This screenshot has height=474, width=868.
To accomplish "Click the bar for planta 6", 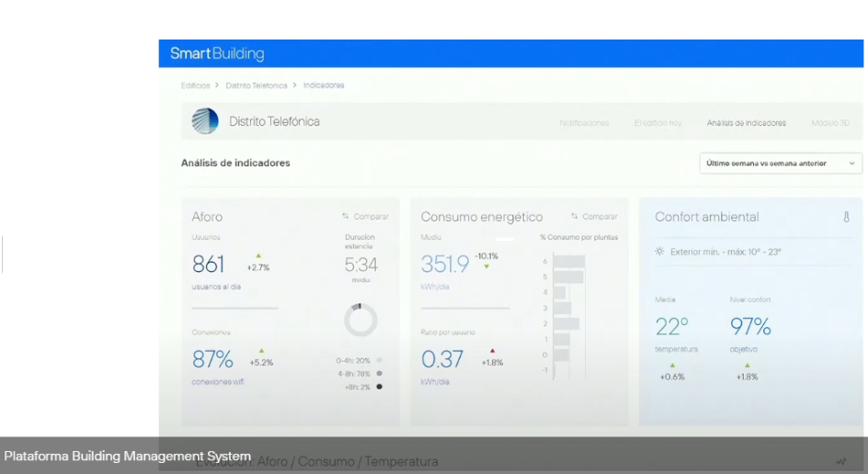I will tap(569, 262).
